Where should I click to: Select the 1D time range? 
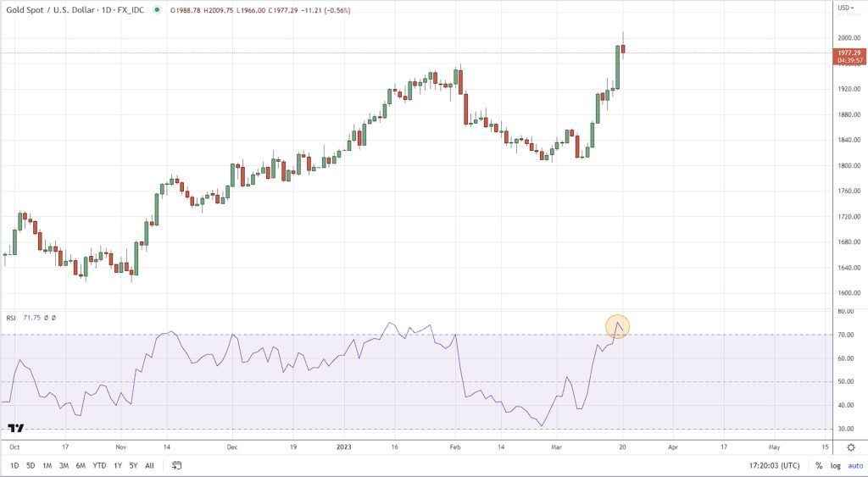pos(14,465)
